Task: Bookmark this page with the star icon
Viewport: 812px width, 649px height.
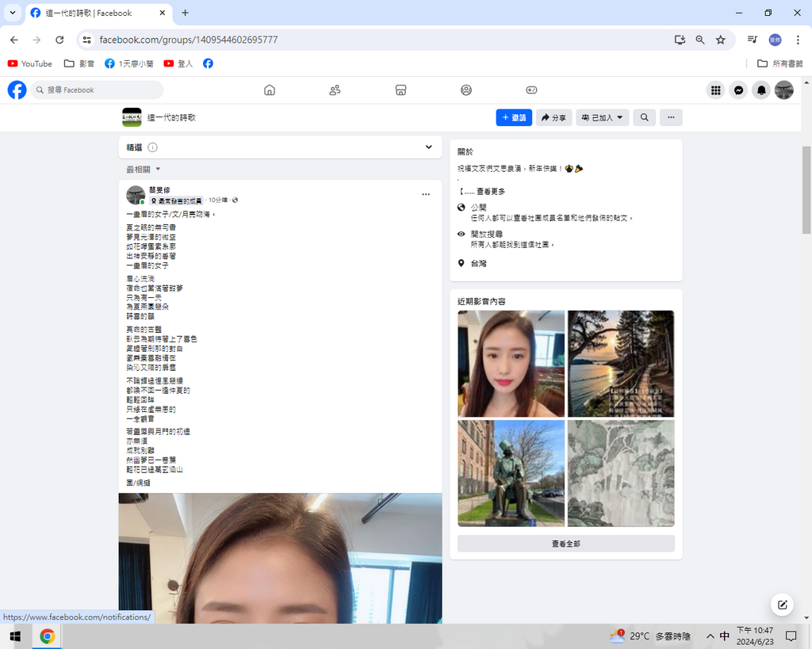Action: 721,40
